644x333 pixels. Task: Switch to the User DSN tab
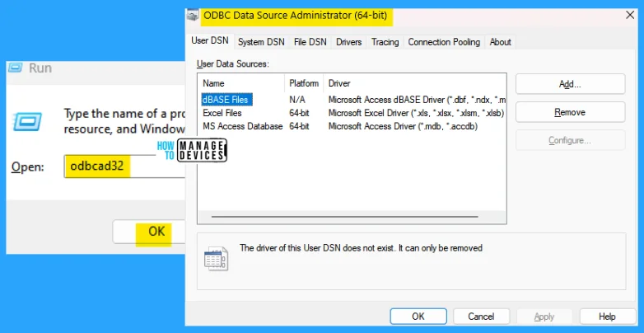coord(210,41)
